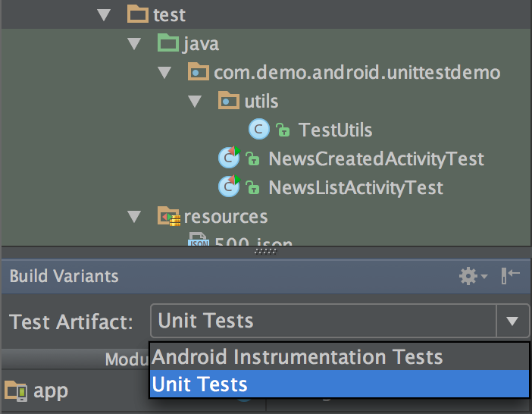
Task: Click the app module icon
Action: point(16,390)
